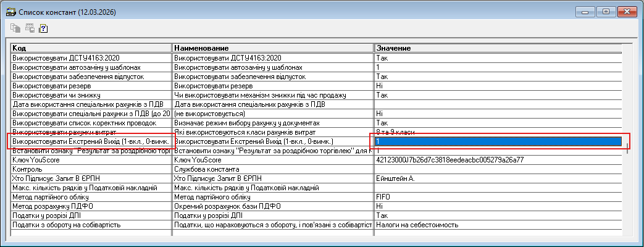This screenshot has width=644, height=247.
Task: Click the Список констант window title icon
Action: point(10,12)
